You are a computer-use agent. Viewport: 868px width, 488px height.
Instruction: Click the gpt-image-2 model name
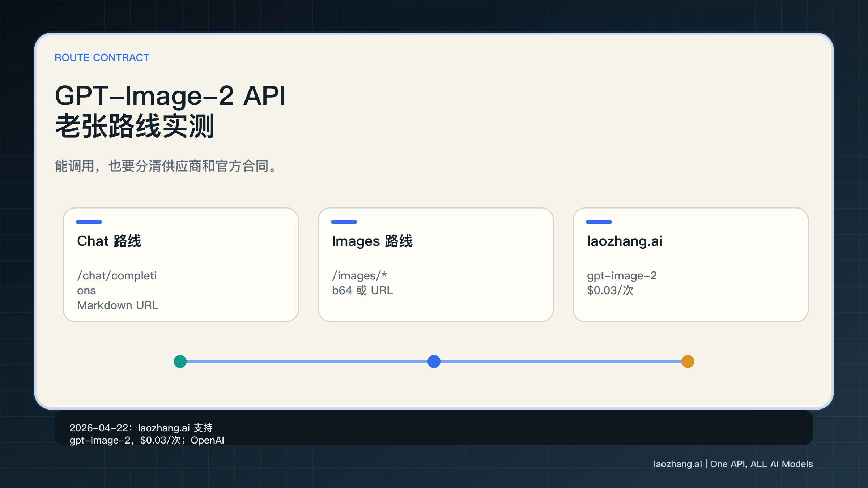click(622, 275)
